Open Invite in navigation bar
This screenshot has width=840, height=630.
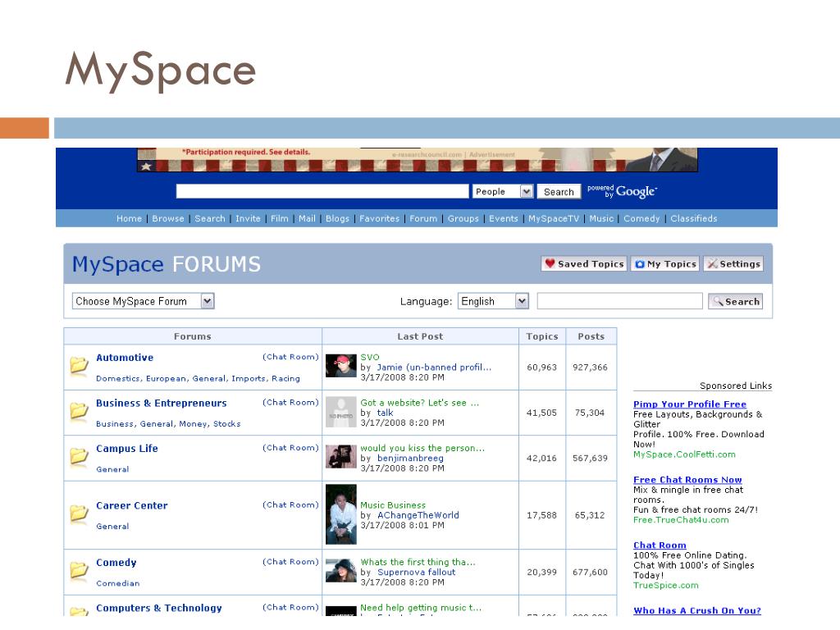pyautogui.click(x=248, y=218)
